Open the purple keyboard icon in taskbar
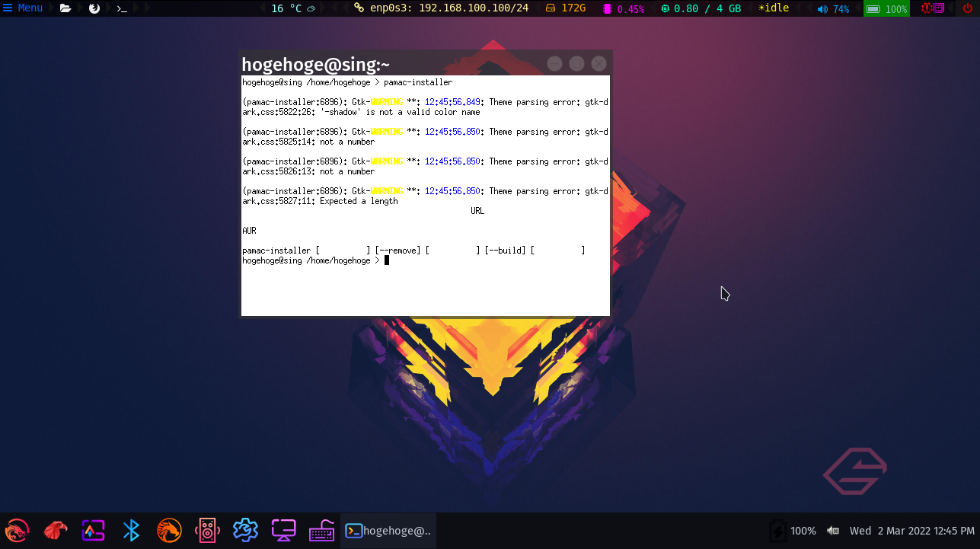Image resolution: width=980 pixels, height=549 pixels. [x=321, y=530]
